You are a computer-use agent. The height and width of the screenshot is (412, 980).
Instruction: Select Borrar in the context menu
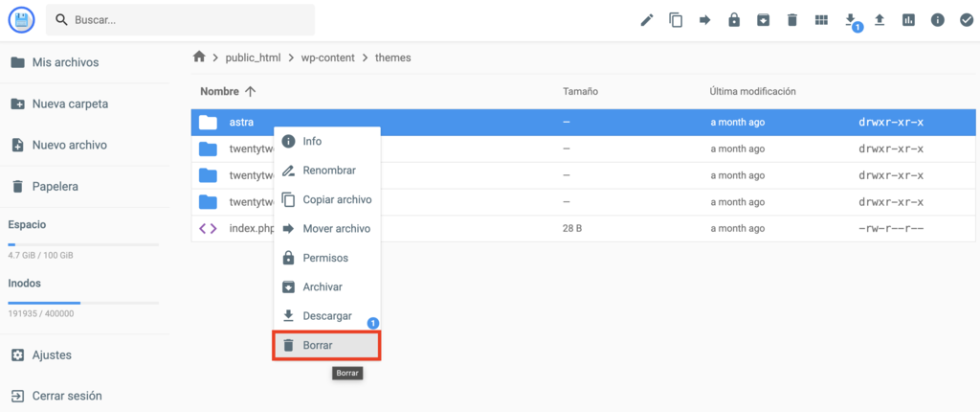[326, 345]
